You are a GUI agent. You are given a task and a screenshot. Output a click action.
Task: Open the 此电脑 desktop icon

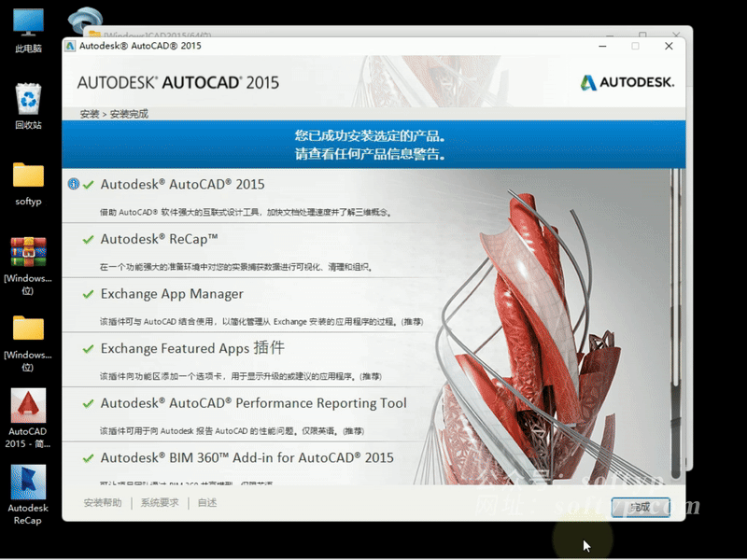point(28,30)
